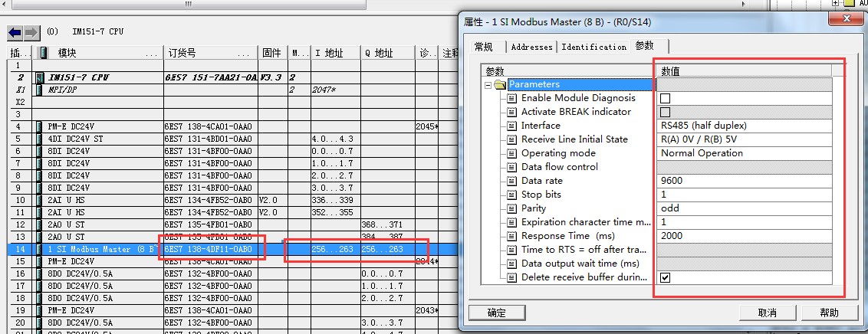Click the icon beside Activate BREAK indicator
The image size is (868, 334).
(512, 112)
